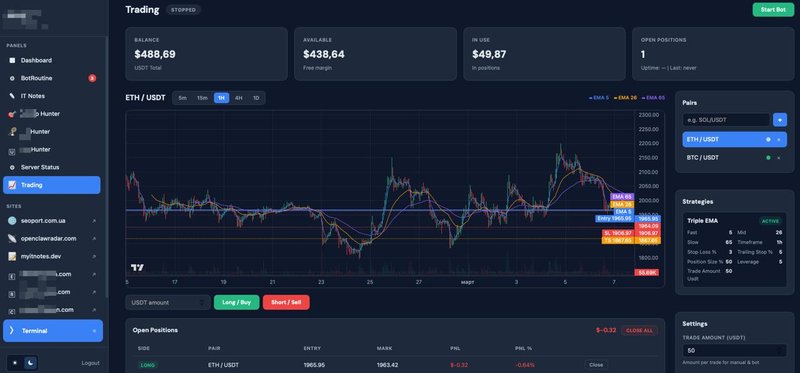The height and width of the screenshot is (373, 800).
Task: Click the seoport.com.ua globe favicon
Action: click(x=12, y=221)
